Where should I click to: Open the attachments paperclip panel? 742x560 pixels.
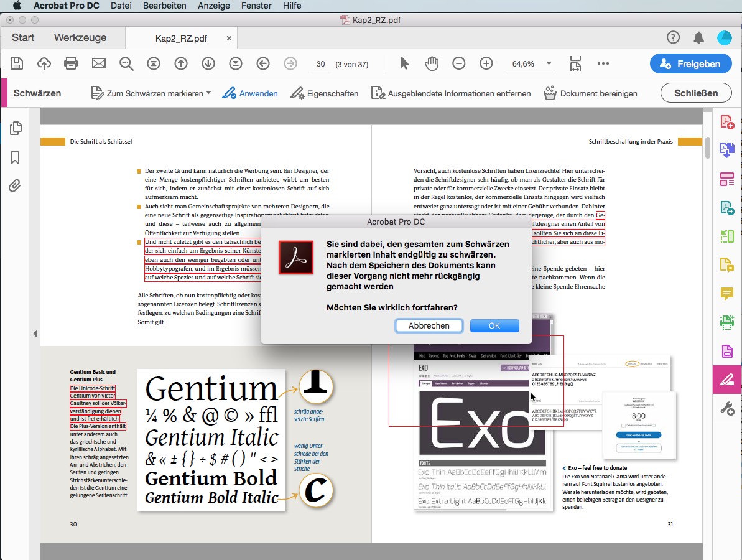click(x=16, y=185)
